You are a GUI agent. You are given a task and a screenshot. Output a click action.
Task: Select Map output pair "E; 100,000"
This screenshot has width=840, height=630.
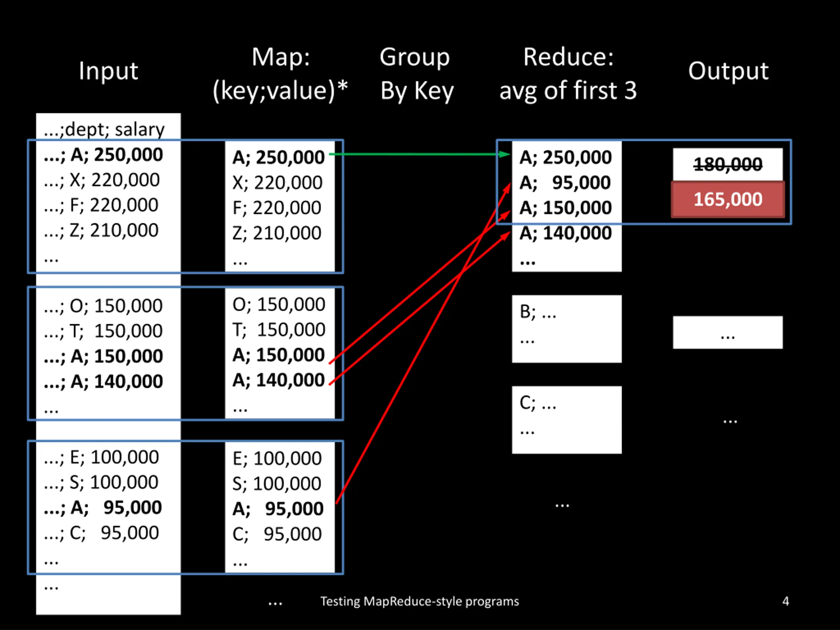coord(277,458)
